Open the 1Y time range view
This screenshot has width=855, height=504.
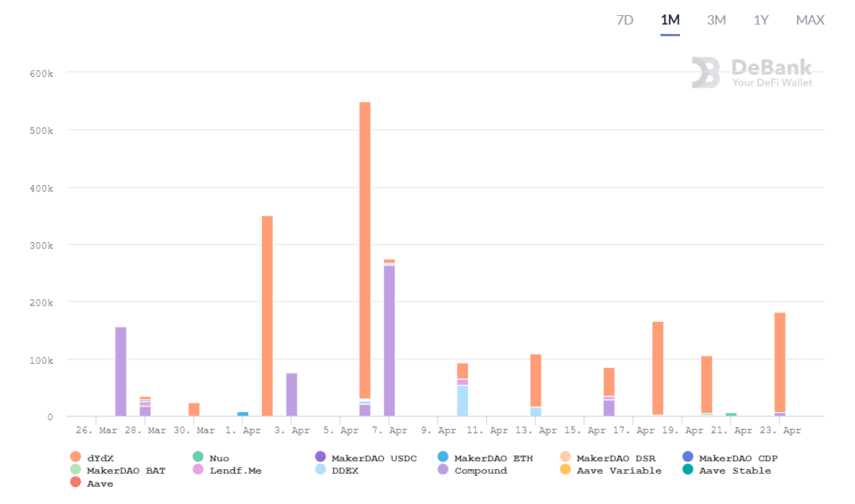pos(761,20)
